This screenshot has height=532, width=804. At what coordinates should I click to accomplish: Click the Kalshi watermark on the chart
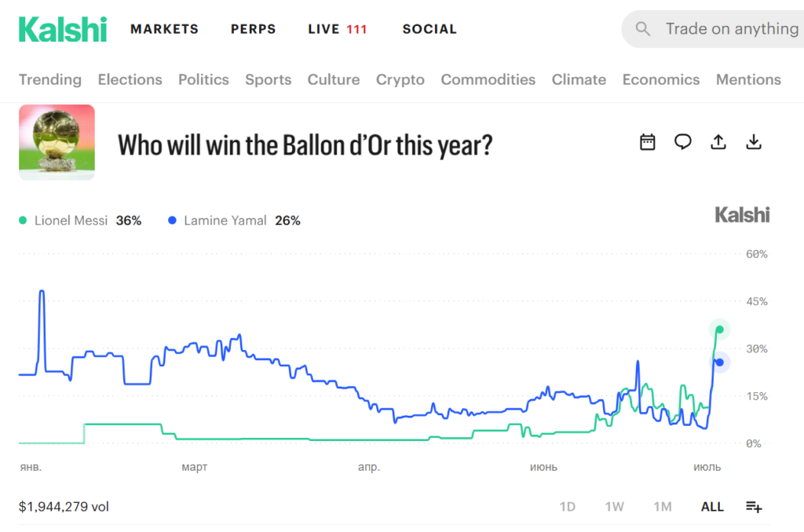click(742, 215)
